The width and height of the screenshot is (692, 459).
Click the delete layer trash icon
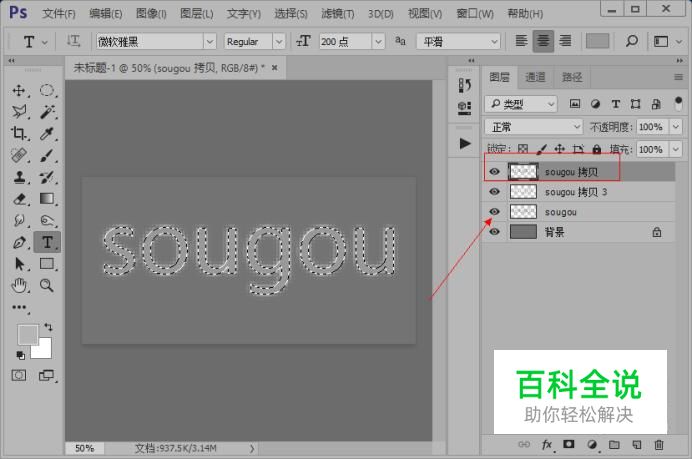(658, 444)
